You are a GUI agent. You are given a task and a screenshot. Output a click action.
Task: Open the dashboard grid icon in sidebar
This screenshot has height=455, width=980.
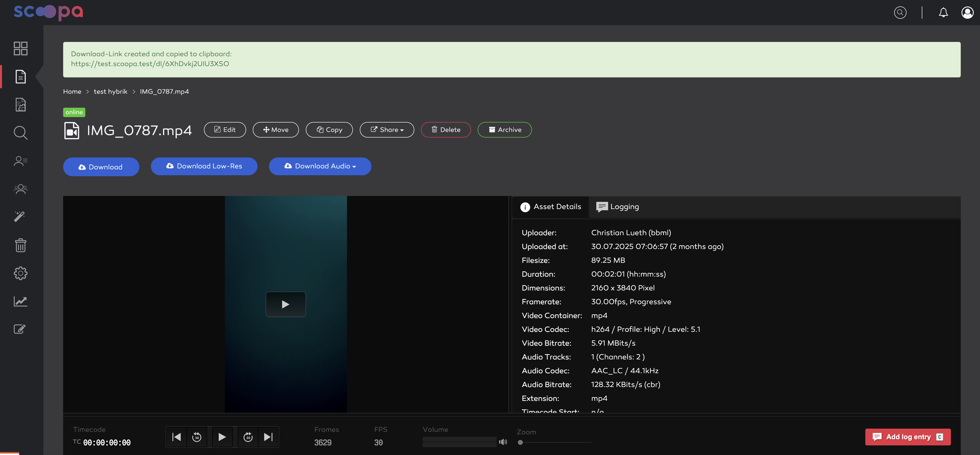[20, 48]
